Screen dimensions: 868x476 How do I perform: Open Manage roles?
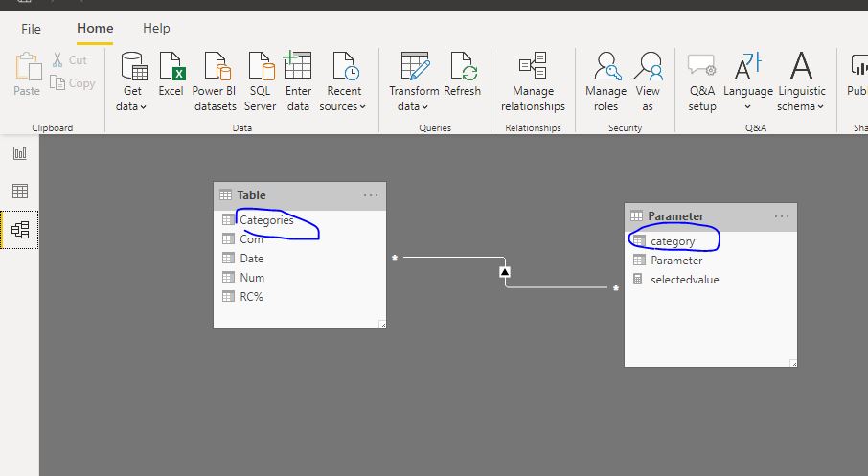coord(606,81)
